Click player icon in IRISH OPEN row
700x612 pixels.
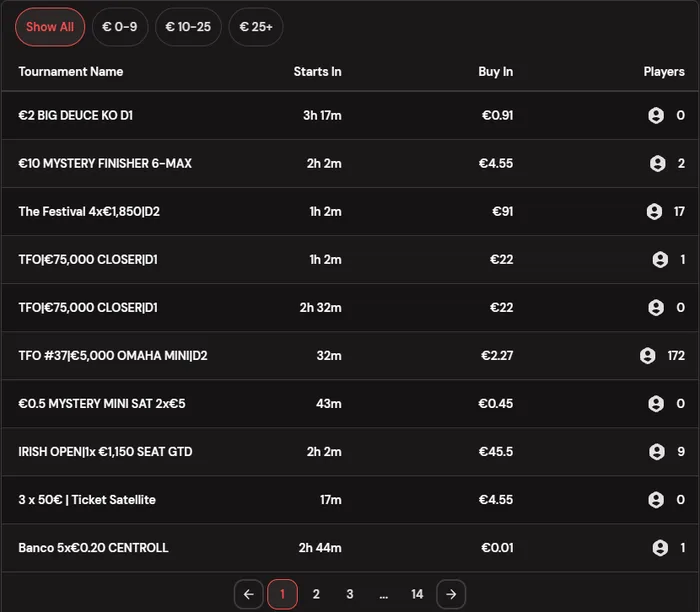(x=657, y=452)
